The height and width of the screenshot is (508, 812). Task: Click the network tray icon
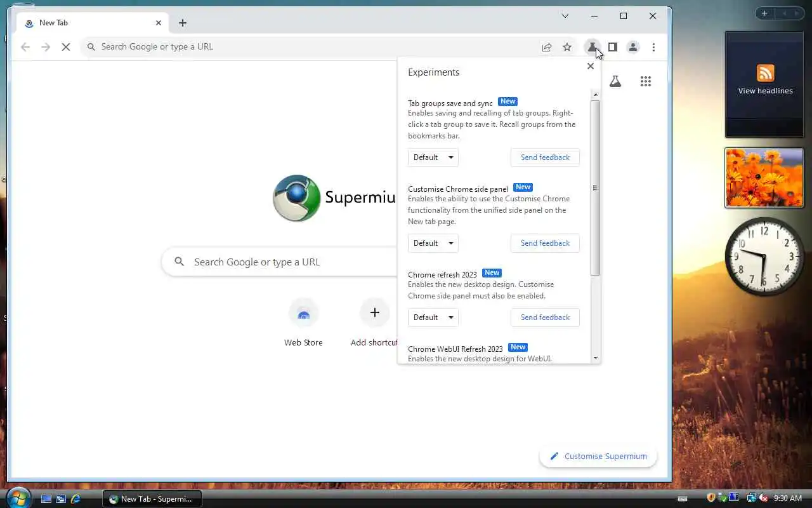point(752,498)
